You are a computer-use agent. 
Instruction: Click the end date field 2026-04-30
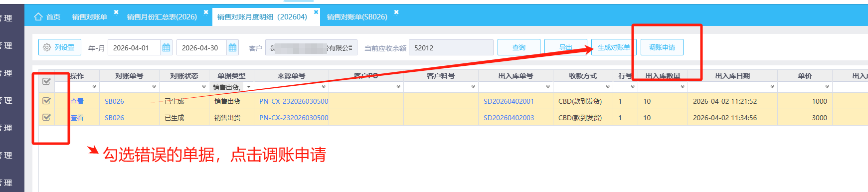(x=202, y=48)
